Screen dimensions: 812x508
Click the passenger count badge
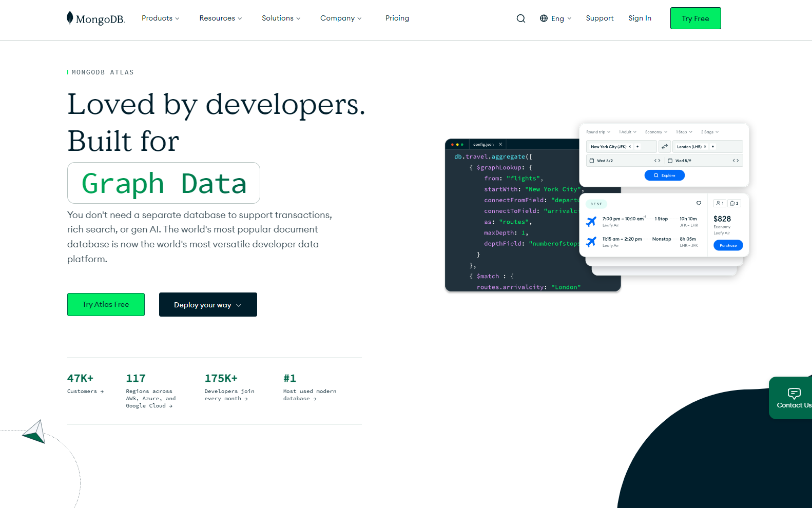point(720,203)
